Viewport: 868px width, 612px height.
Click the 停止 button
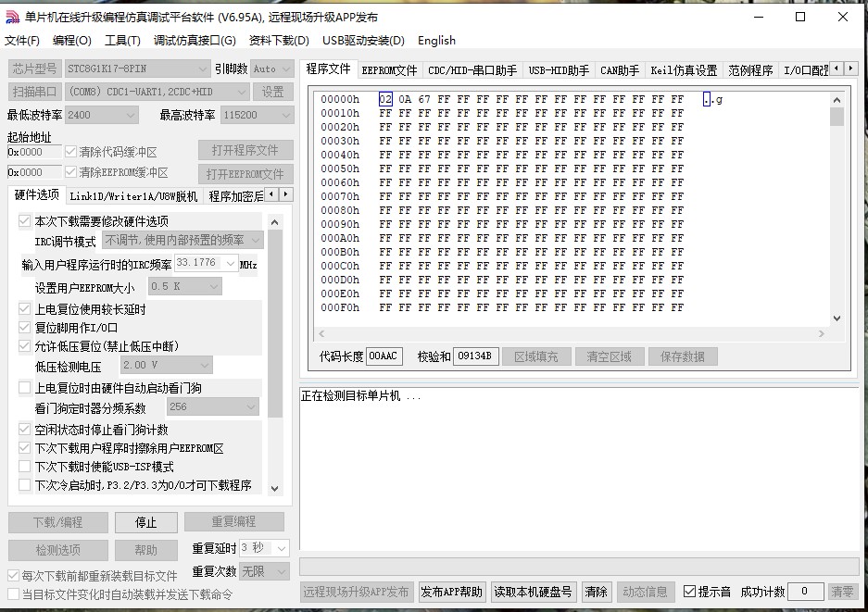(x=146, y=522)
